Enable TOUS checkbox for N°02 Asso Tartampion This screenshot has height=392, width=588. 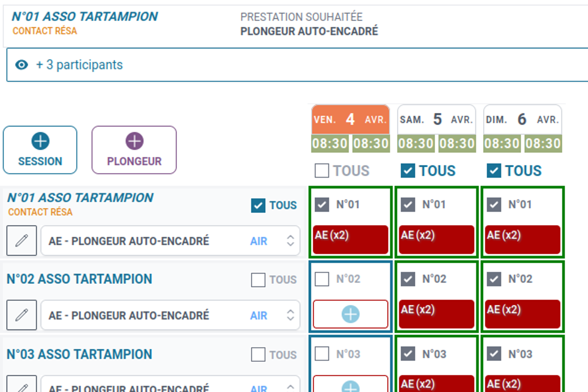[258, 280]
